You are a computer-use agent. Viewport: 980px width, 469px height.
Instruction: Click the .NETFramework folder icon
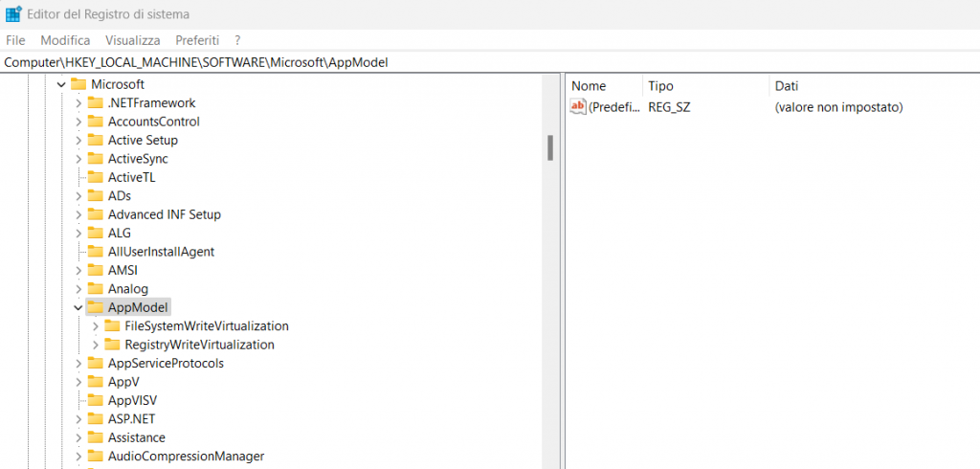point(95,102)
